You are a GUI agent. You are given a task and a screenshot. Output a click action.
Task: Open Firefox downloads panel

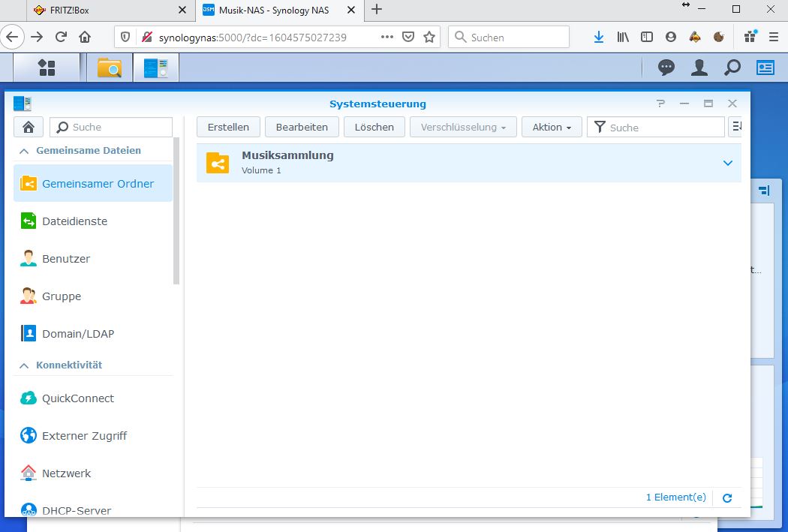tap(599, 37)
